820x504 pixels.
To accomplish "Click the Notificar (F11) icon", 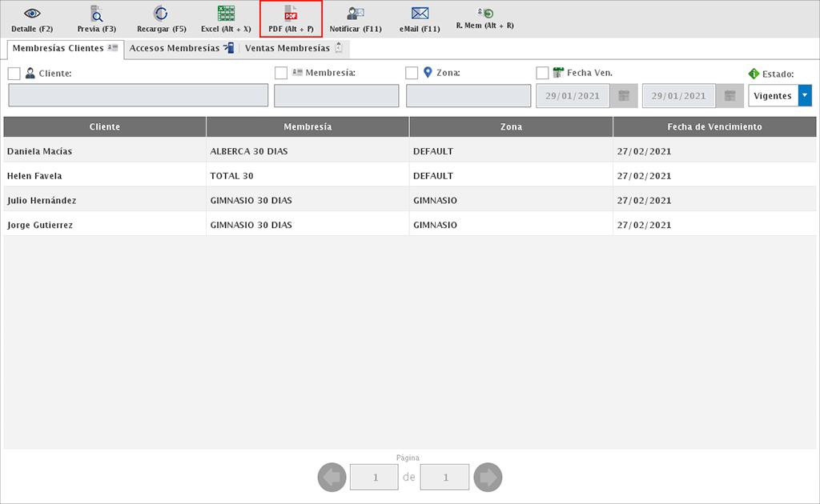I will [356, 14].
